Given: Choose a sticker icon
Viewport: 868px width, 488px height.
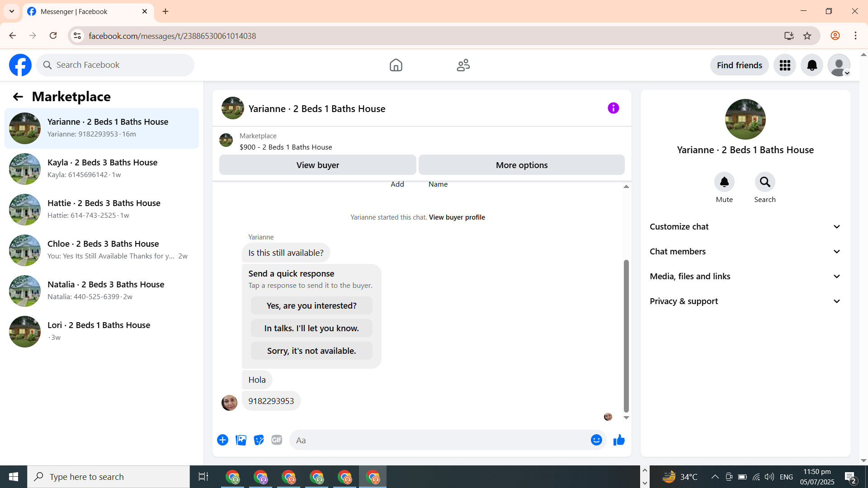Looking at the screenshot, I should tap(259, 440).
